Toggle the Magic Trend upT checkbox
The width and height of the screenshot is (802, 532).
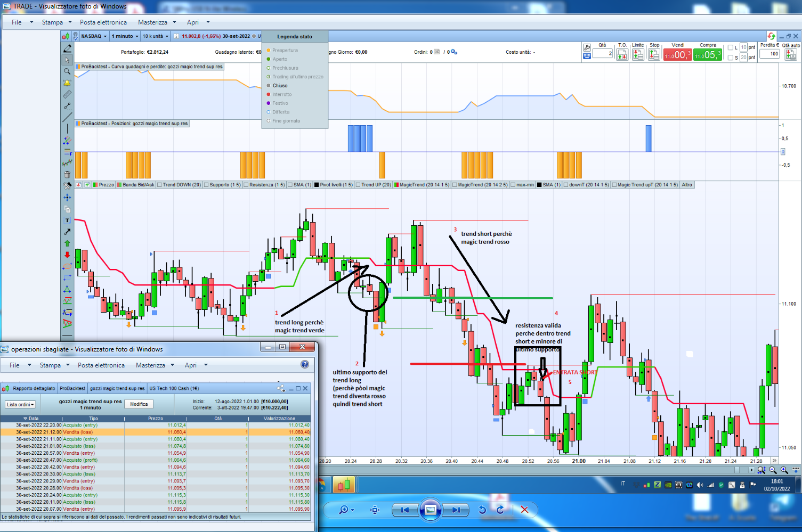click(614, 185)
